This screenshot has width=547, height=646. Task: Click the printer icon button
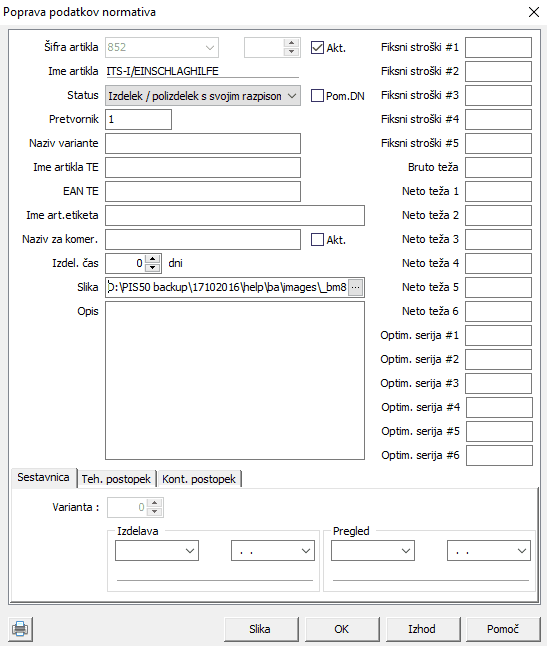click(x=20, y=629)
